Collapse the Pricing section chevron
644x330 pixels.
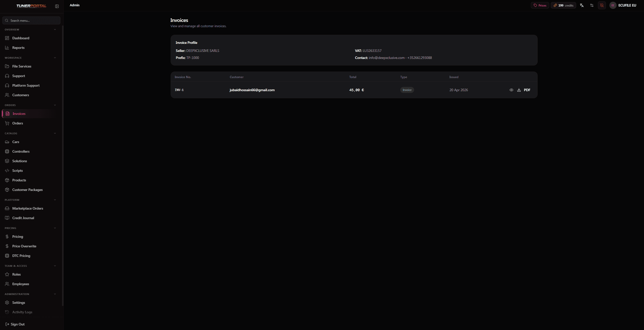(55, 228)
